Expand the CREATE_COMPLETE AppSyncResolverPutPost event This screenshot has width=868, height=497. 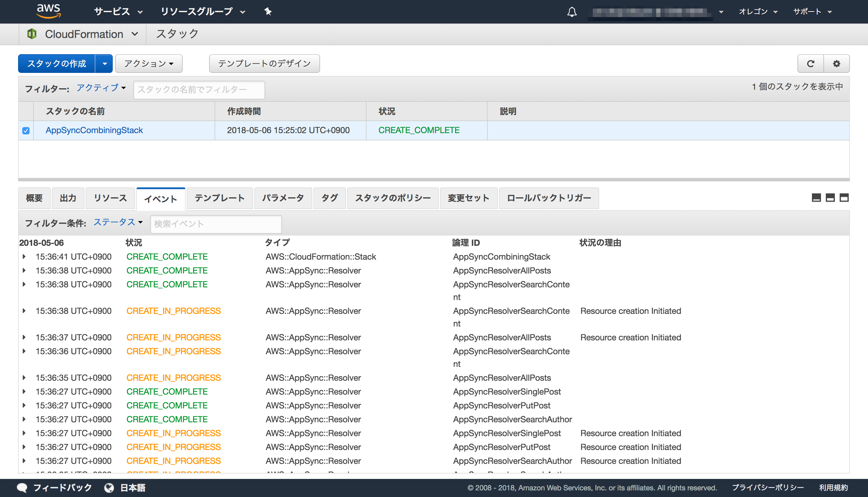(x=24, y=405)
